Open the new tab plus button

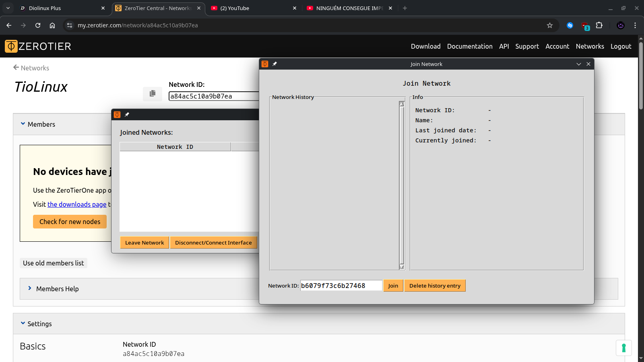[405, 8]
